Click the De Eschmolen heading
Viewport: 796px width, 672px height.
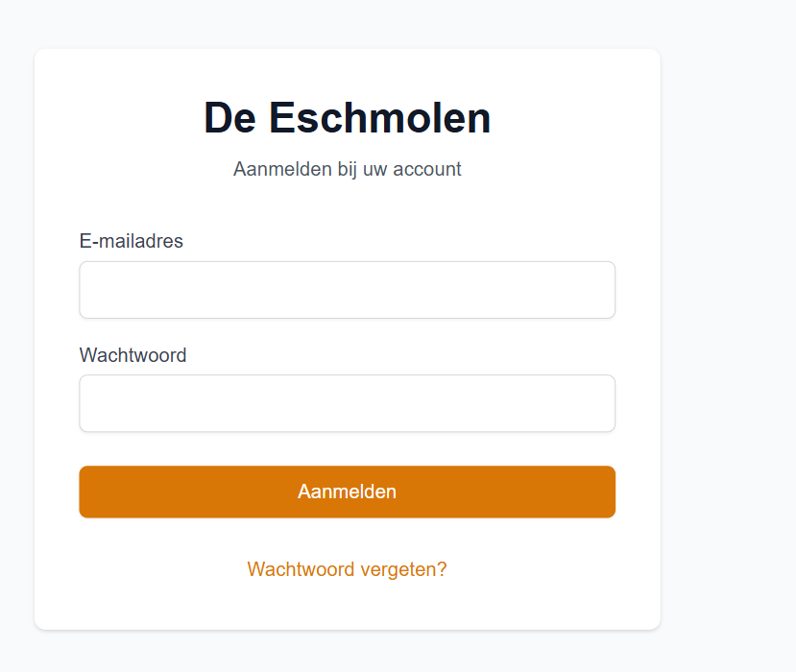[x=347, y=117]
